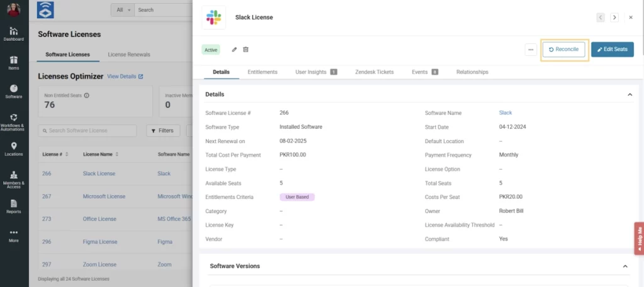Go to next license with right arrow
This screenshot has width=644, height=287.
coord(614,18)
